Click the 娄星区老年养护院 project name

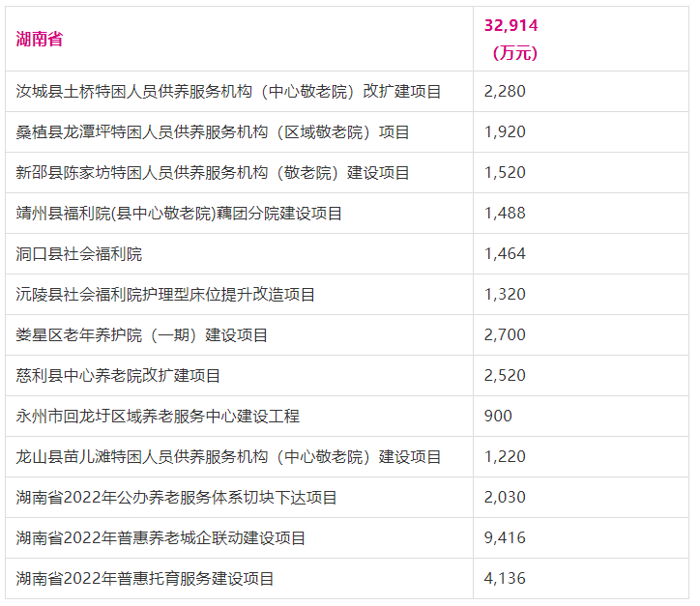point(142,335)
